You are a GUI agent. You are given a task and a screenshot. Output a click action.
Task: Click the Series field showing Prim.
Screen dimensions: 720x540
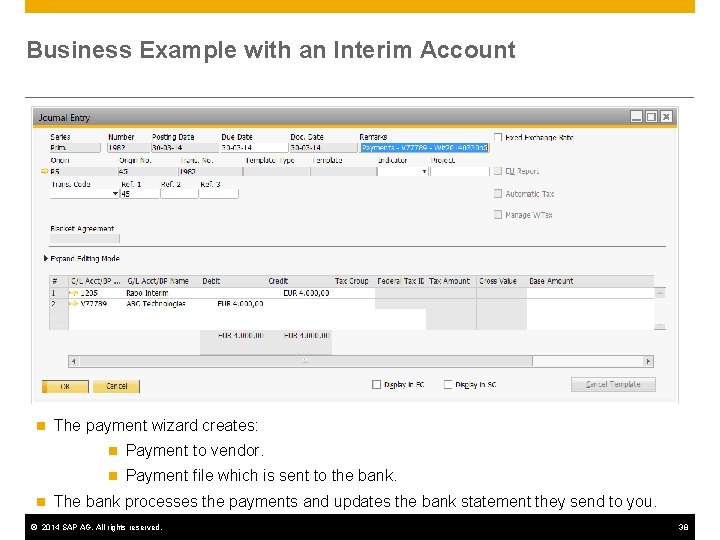(x=75, y=148)
